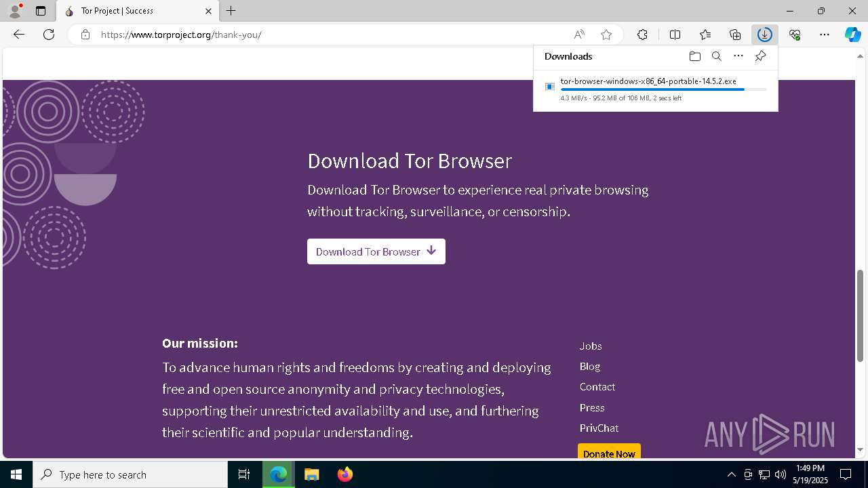Open Firefox from the taskbar
This screenshot has height=488, width=868.
[x=345, y=474]
